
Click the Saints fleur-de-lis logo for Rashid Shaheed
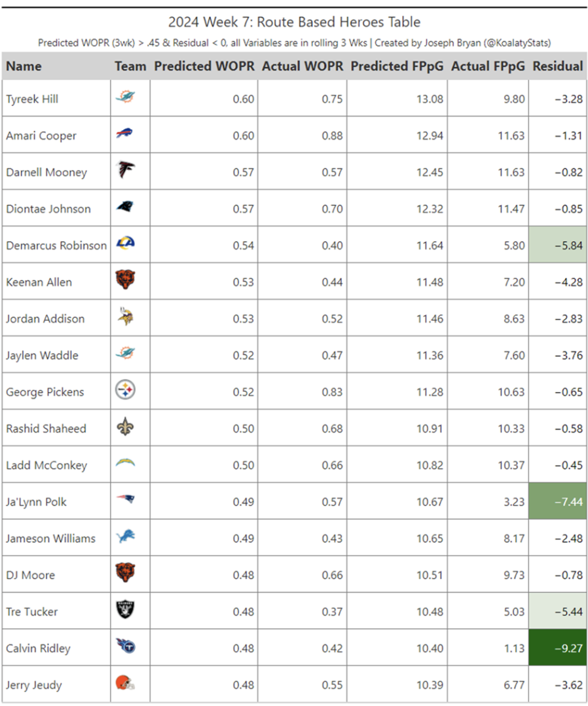coord(124,428)
